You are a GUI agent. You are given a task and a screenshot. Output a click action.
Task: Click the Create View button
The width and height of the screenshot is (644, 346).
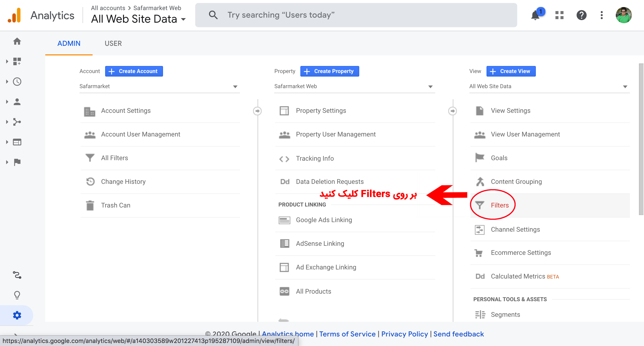511,71
